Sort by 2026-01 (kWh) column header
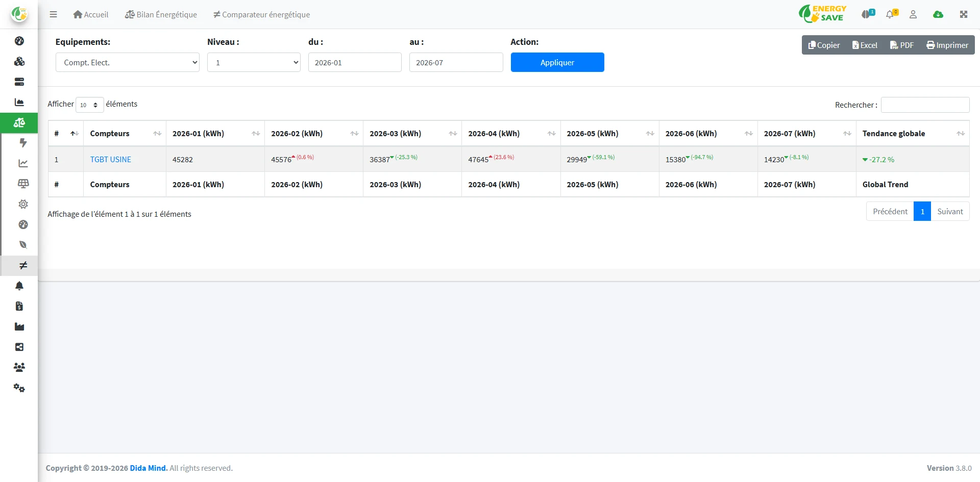This screenshot has height=482, width=980. [x=215, y=133]
